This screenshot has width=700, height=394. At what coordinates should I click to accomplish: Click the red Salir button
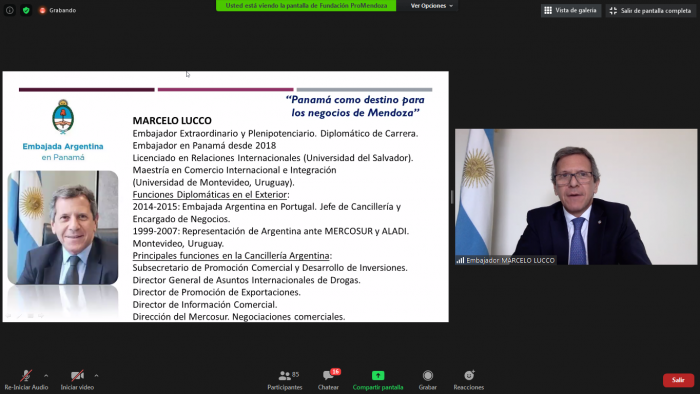click(678, 380)
